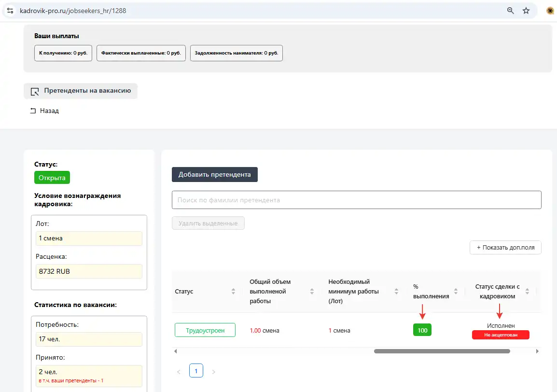Click the Добавить претендента button
The height and width of the screenshot is (392, 557).
pyautogui.click(x=214, y=174)
